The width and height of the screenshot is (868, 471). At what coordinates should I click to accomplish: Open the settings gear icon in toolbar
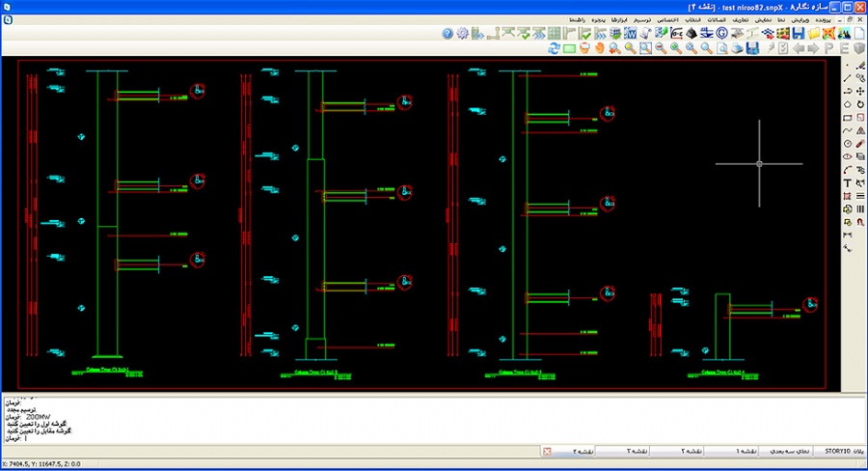463,34
